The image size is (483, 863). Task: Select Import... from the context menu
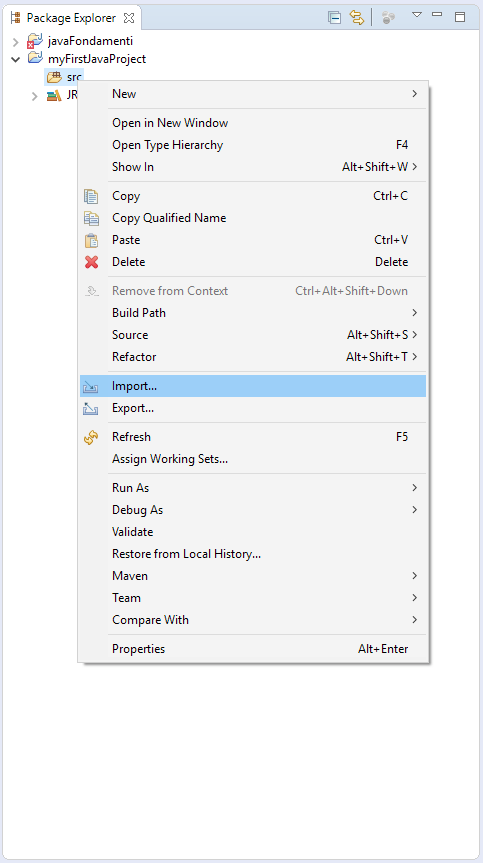[253, 386]
